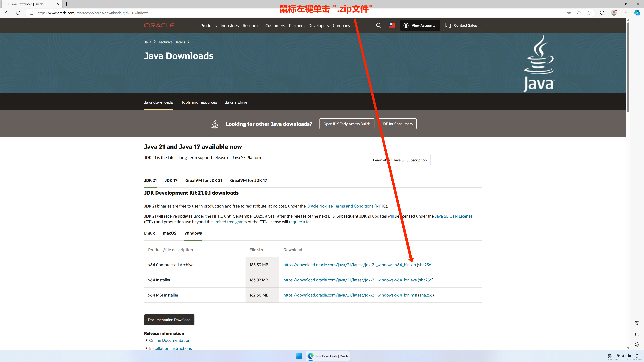Open Partners menu
Image resolution: width=644 pixels, height=362 pixels.
tap(296, 26)
